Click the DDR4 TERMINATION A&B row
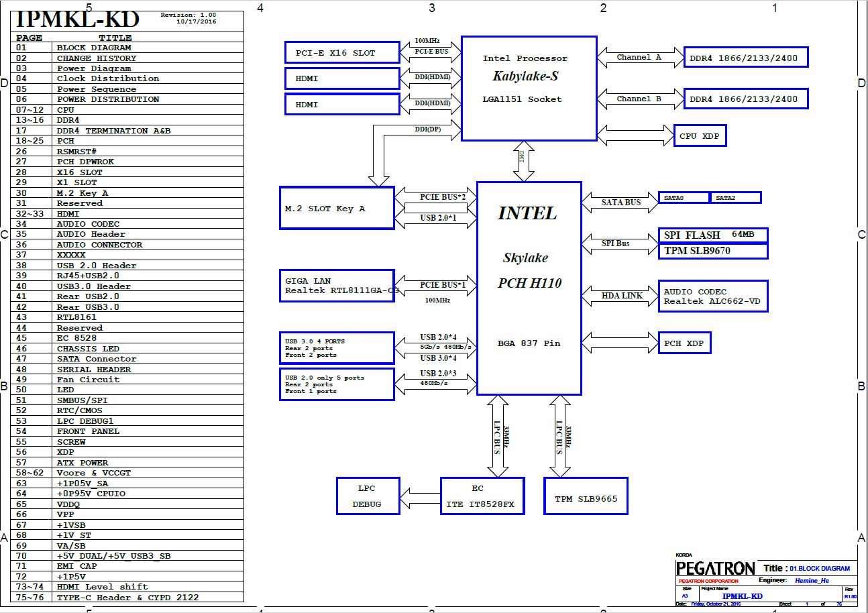Screen dimensions: 868x613 [x=127, y=131]
